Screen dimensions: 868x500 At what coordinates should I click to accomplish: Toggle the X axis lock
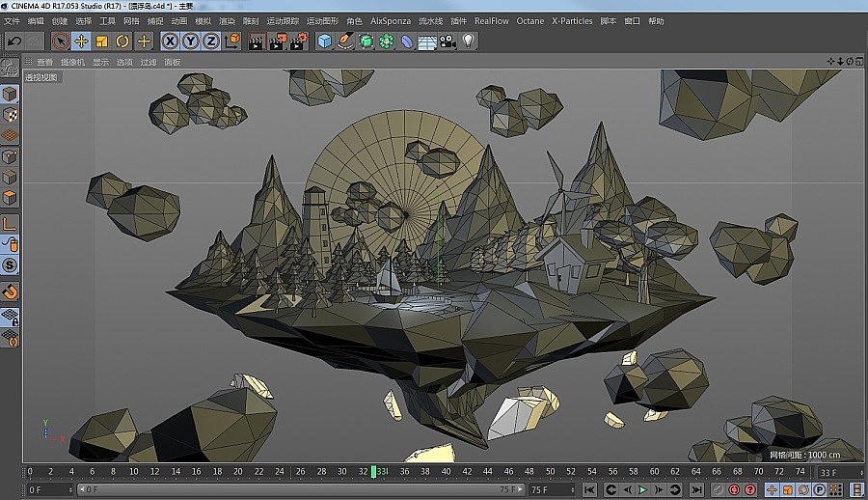coord(170,41)
